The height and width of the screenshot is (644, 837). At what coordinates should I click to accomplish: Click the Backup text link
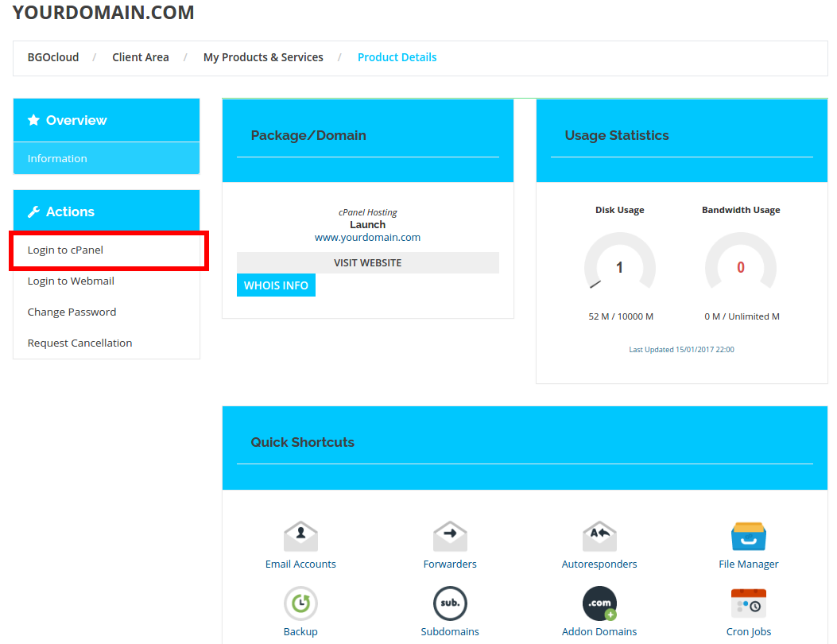(x=300, y=631)
